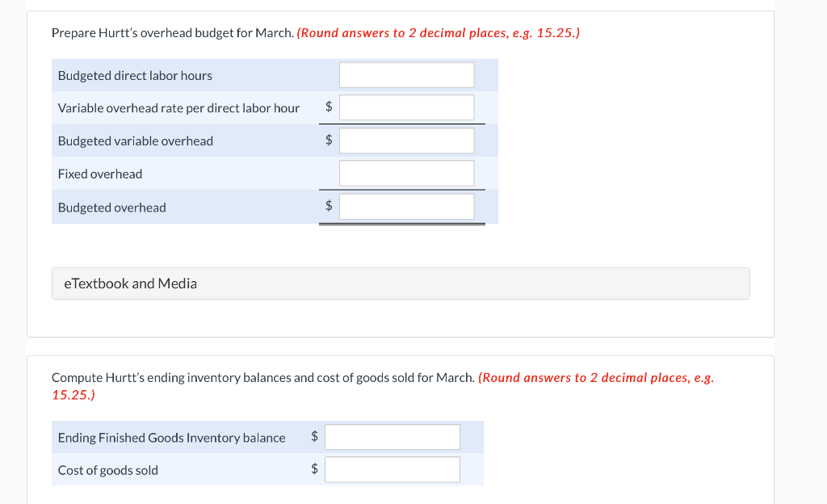Screen dimensions: 827x504
Task: Click the Fixed overhead input field
Action: point(407,174)
